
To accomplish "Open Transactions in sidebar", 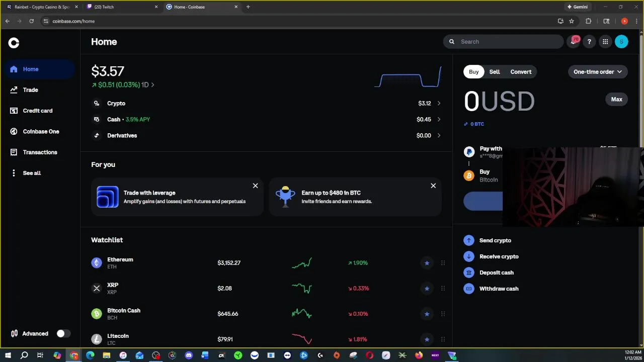I will click(x=40, y=152).
